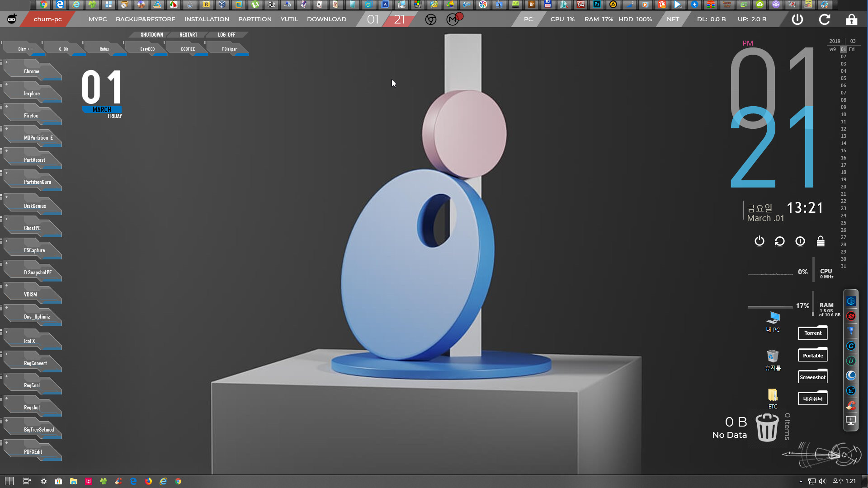Click shutdown icon below the clock widget
Viewport: 868px width, 488px height.
[x=759, y=241]
